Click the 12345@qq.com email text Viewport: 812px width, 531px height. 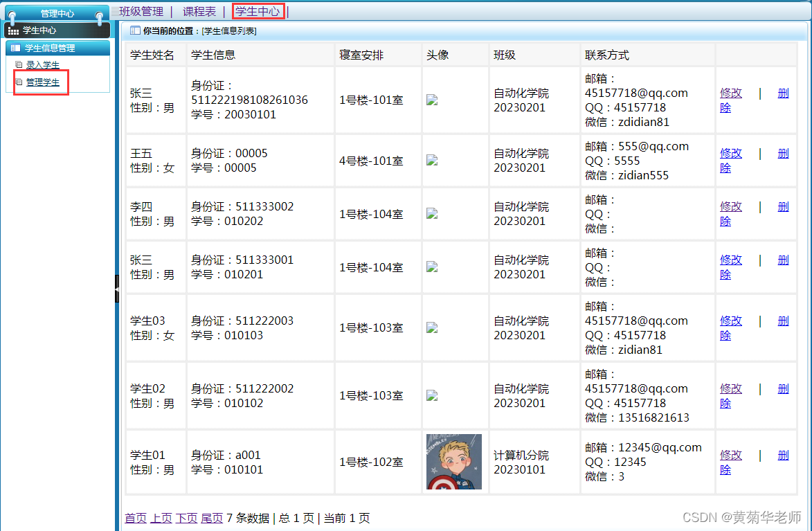point(660,448)
